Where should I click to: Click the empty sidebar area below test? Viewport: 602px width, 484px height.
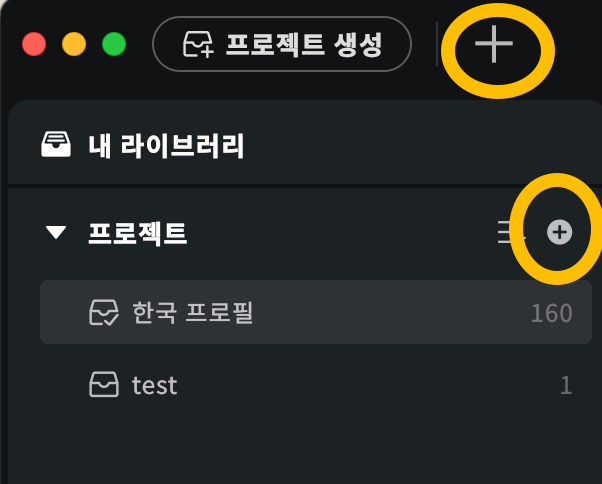pyautogui.click(x=303, y=451)
